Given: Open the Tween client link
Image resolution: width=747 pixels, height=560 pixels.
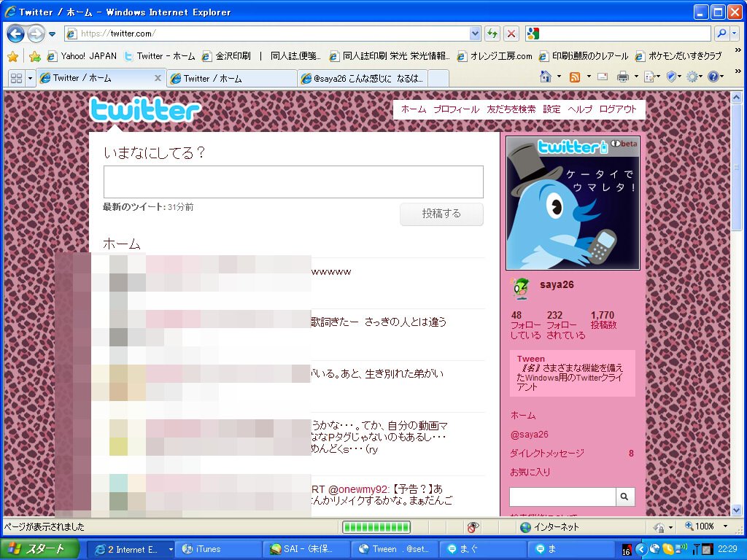Looking at the screenshot, I should 531,359.
